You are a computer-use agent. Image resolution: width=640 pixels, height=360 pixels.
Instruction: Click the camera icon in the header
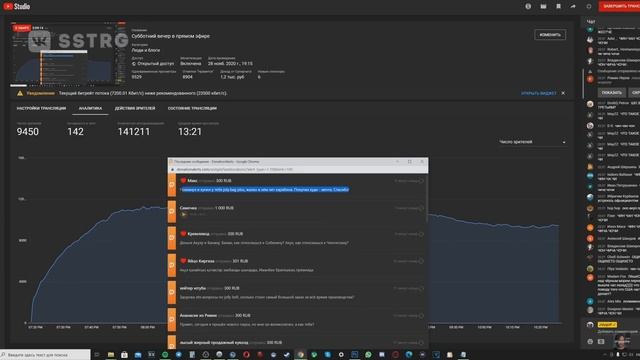[543, 6]
